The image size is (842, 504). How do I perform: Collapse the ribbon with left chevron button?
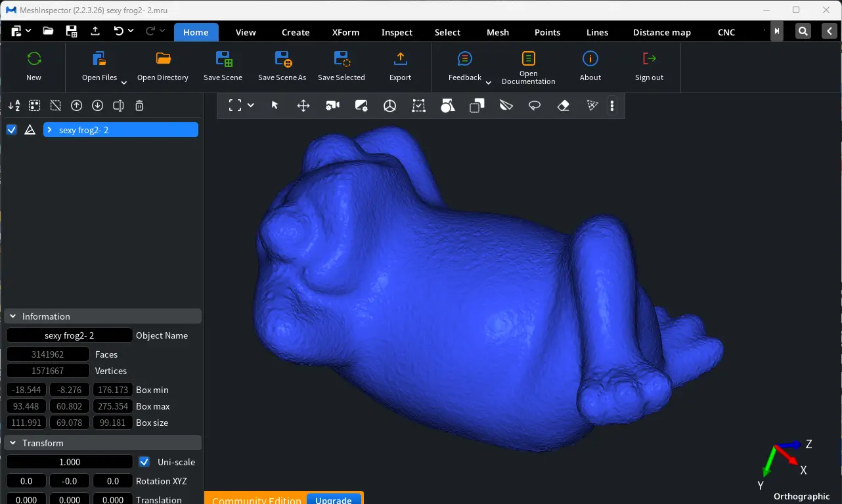[830, 31]
